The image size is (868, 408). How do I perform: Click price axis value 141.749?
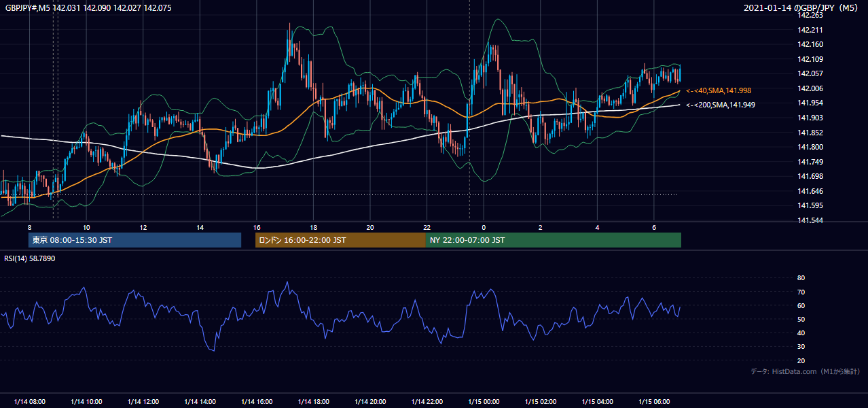[811, 162]
